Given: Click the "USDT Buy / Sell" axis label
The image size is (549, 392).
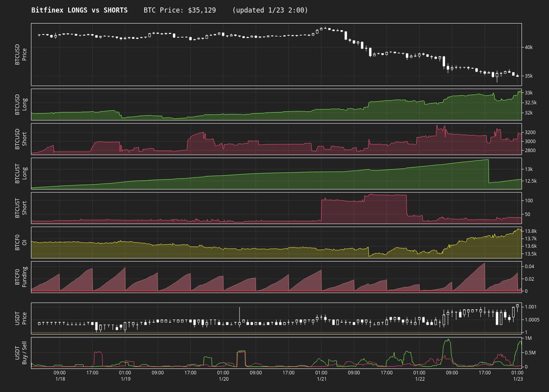Looking at the screenshot, I should coord(21,353).
